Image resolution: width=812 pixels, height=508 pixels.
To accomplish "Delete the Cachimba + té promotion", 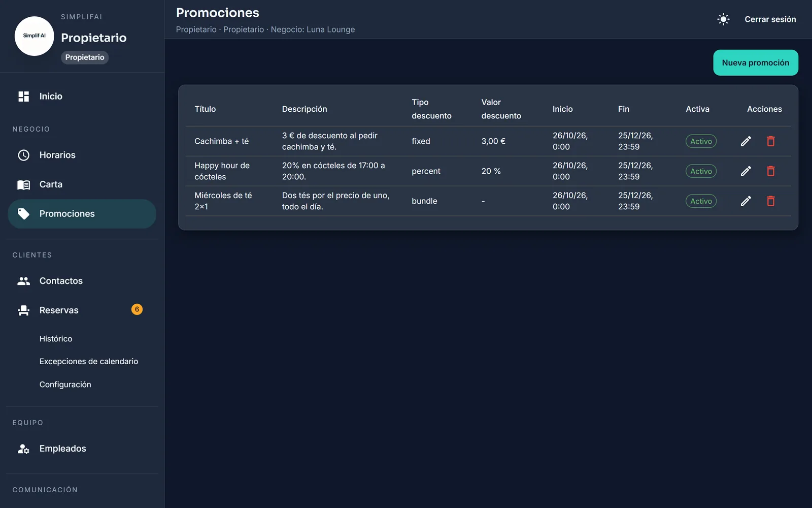I will coord(770,141).
